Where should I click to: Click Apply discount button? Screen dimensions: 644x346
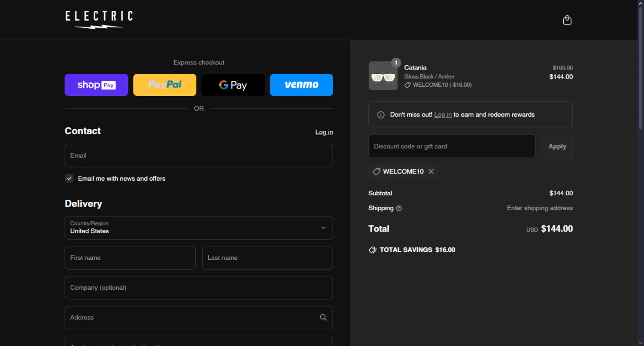point(557,146)
